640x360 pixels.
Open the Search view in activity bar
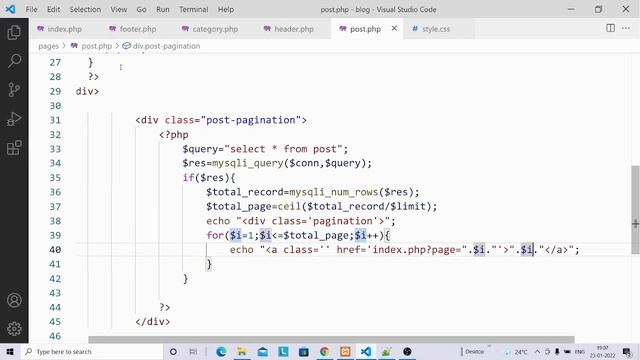tap(14, 61)
